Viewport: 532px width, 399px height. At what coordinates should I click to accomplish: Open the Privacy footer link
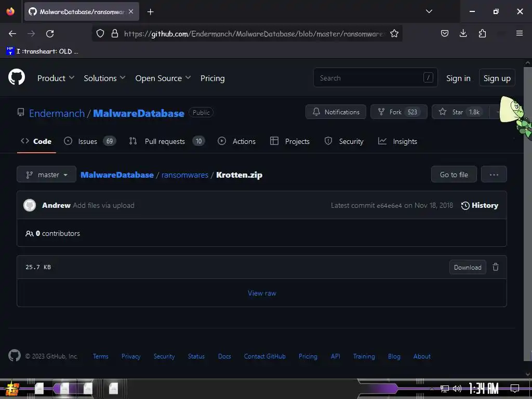click(x=130, y=356)
